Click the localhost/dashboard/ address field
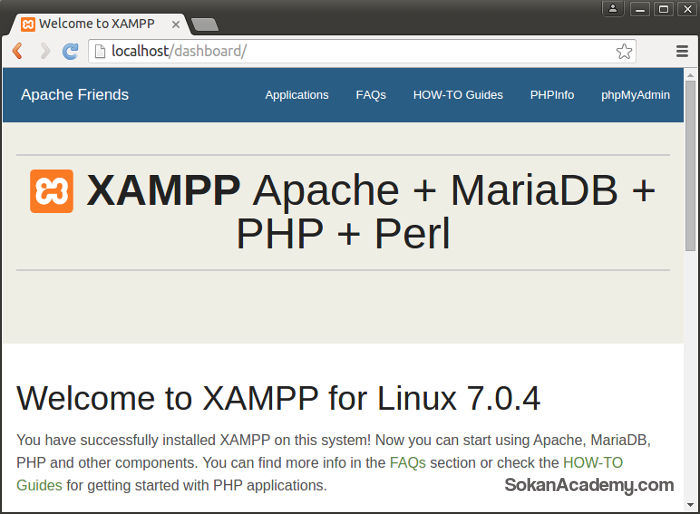Image resolution: width=700 pixels, height=514 pixels. pyautogui.click(x=362, y=51)
